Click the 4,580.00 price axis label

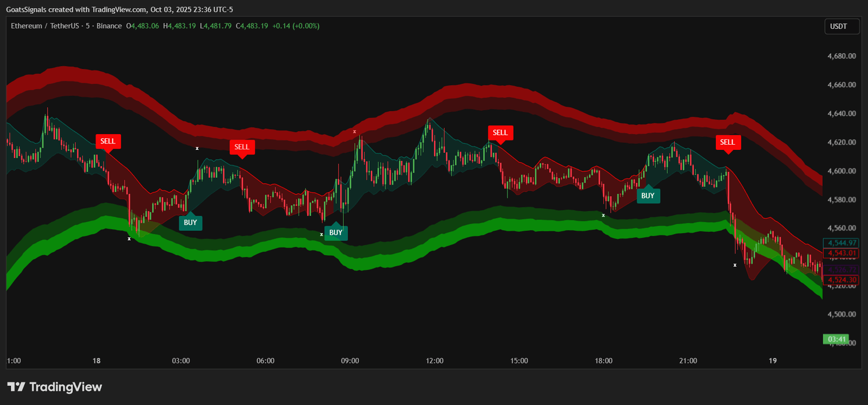click(842, 200)
